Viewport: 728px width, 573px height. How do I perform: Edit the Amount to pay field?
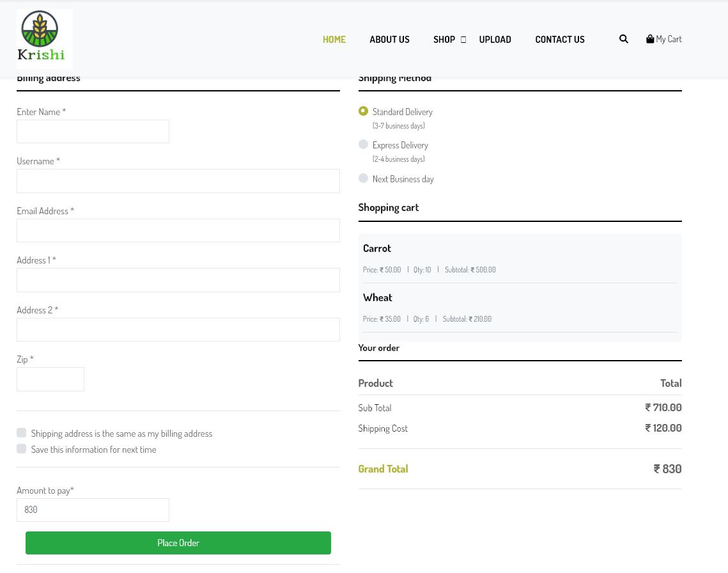point(93,510)
